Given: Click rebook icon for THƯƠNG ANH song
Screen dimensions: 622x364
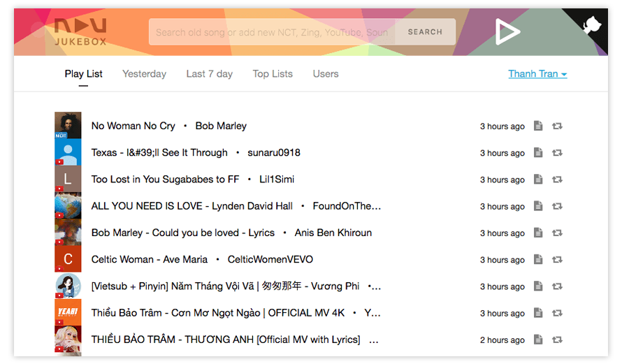Looking at the screenshot, I should click(557, 340).
